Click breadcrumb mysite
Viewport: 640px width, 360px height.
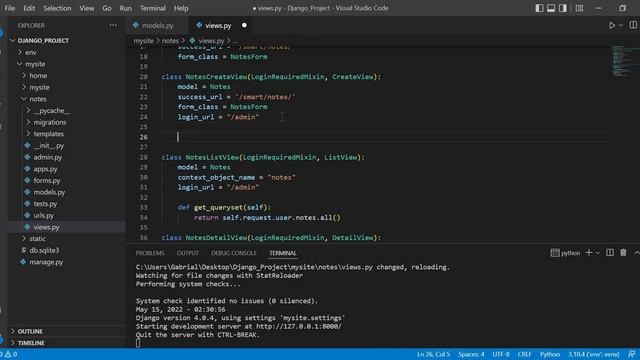tap(144, 40)
